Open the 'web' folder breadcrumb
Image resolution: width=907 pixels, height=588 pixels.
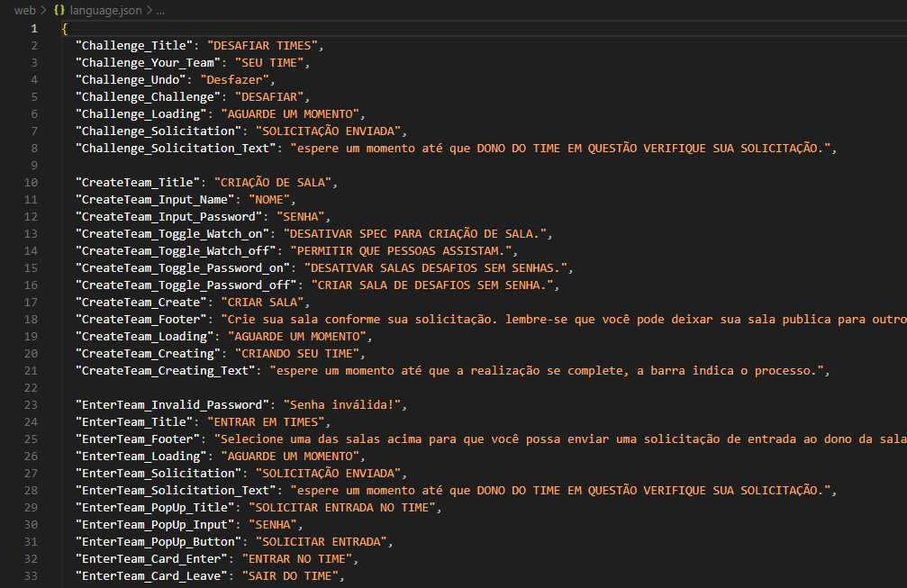point(24,10)
